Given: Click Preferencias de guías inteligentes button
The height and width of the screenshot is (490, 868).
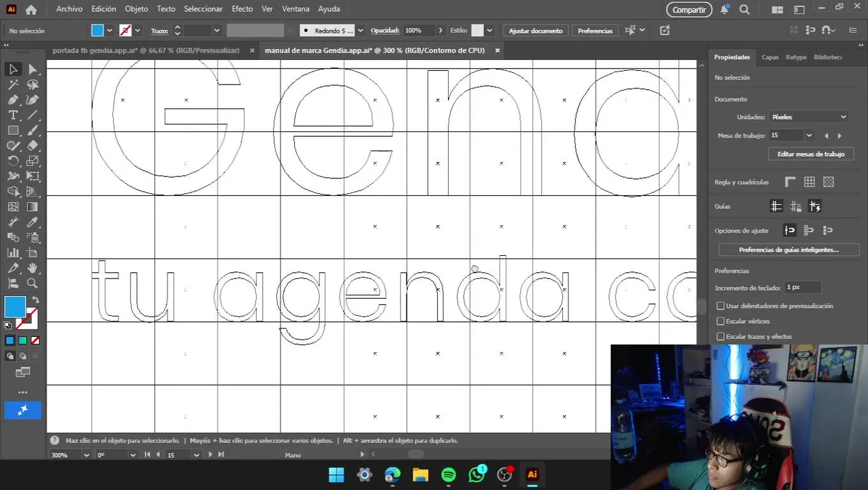Looking at the screenshot, I should 788,250.
